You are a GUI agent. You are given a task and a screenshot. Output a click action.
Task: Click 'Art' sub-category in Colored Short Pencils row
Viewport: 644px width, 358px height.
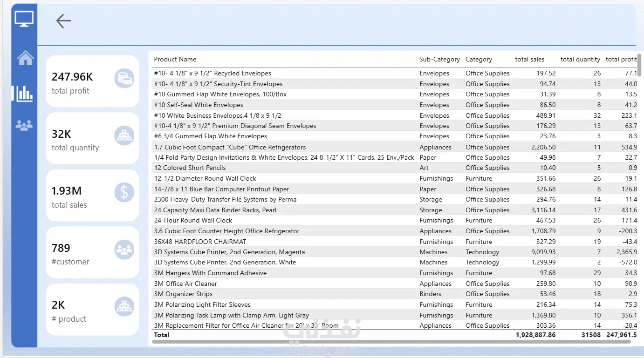(x=424, y=168)
